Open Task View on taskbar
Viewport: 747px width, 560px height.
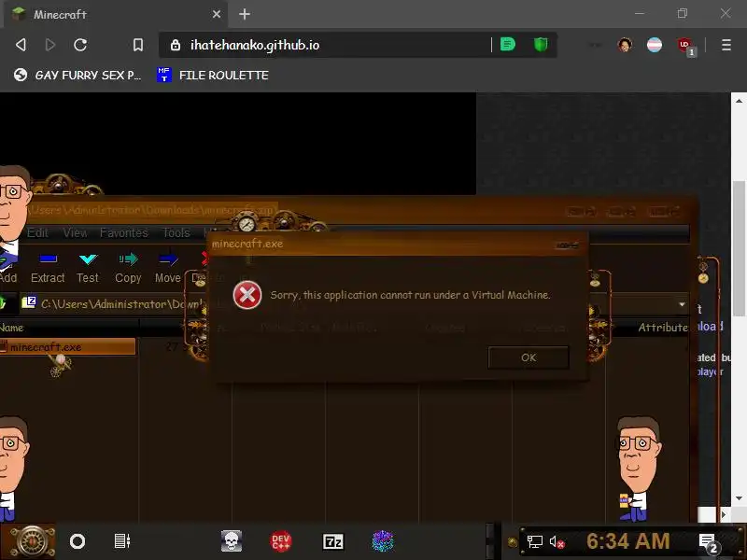(x=122, y=541)
